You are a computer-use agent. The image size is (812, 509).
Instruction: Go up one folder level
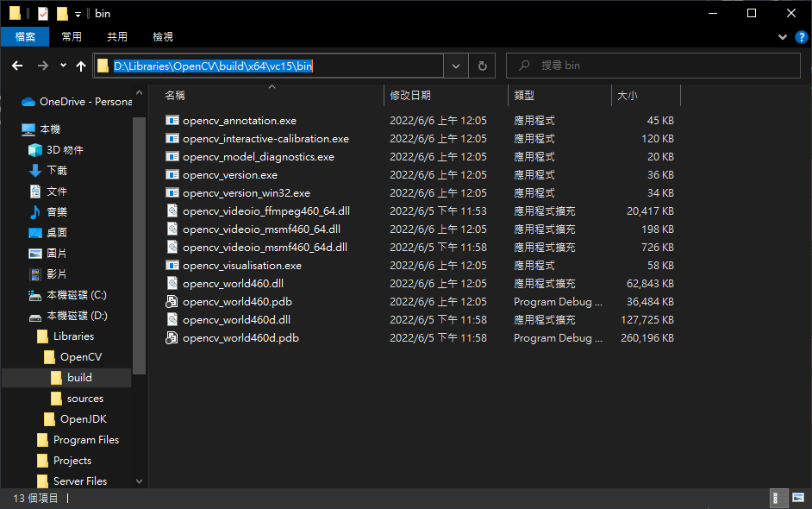81,66
